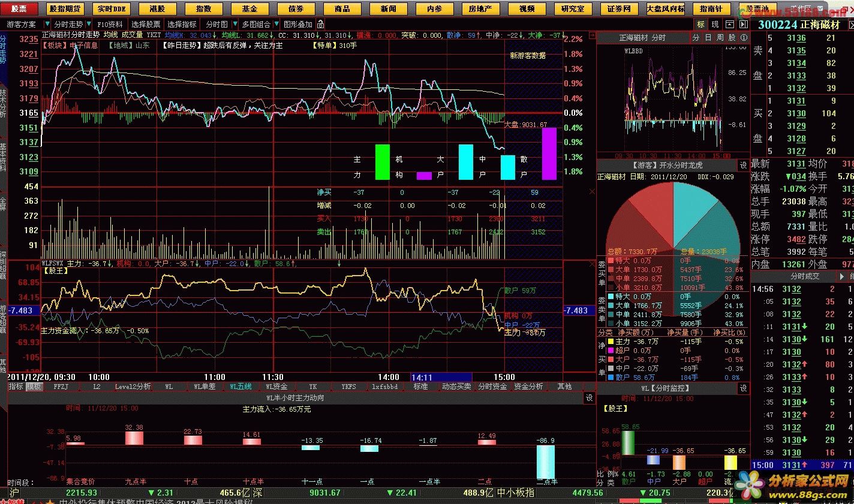Screen dimensions: 854x504
Task: Click the 沪 index value 2215.93 in status bar
Action: [x=82, y=493]
